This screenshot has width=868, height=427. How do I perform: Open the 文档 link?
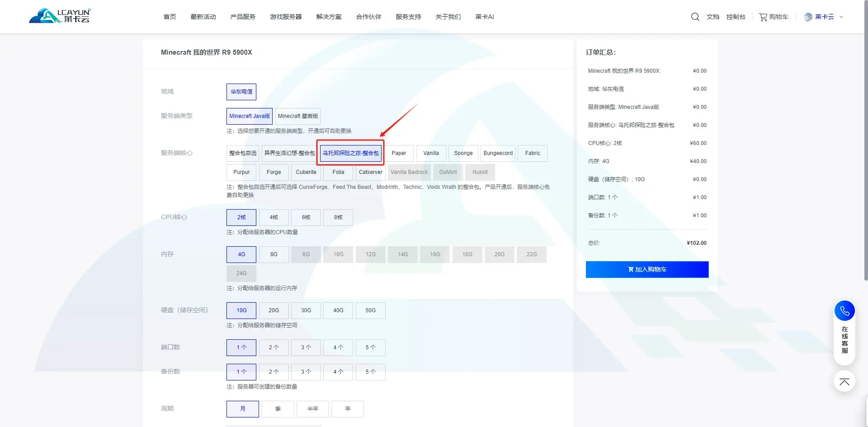click(x=713, y=17)
